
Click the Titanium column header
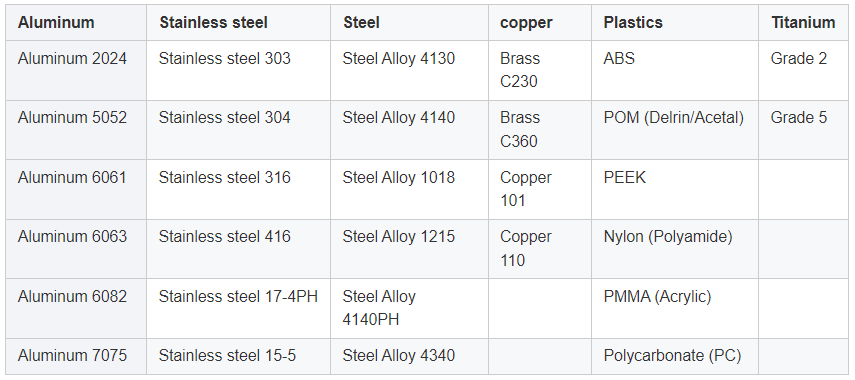click(x=803, y=23)
